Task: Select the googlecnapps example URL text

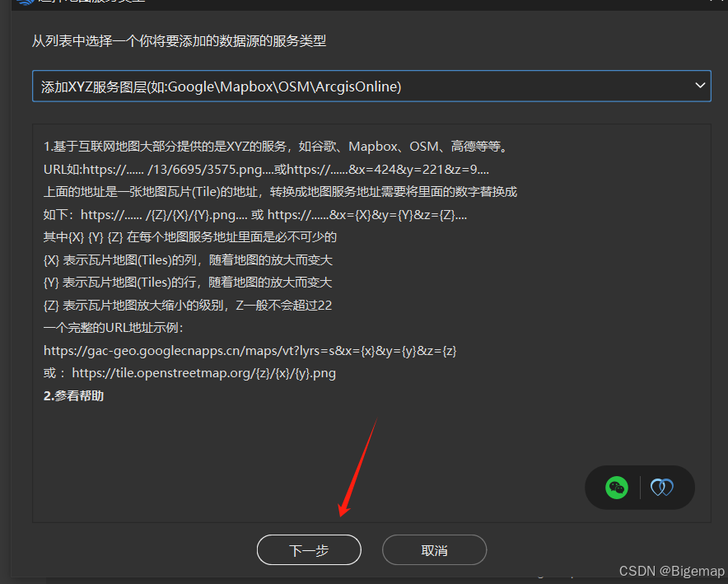Action: click(250, 351)
